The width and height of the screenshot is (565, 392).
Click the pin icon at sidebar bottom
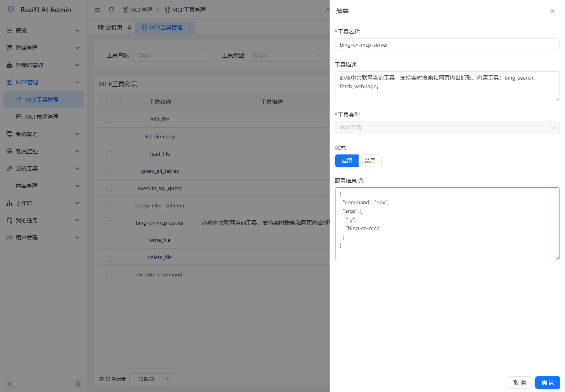pos(78,384)
